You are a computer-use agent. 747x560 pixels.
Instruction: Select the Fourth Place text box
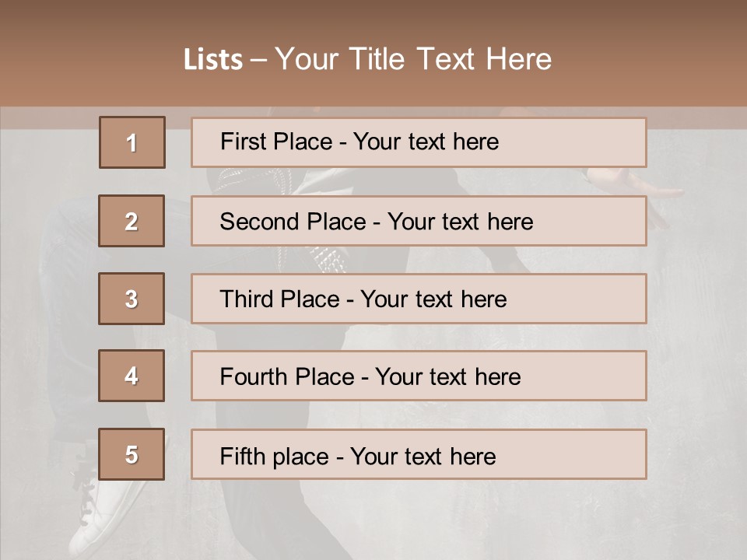click(419, 376)
